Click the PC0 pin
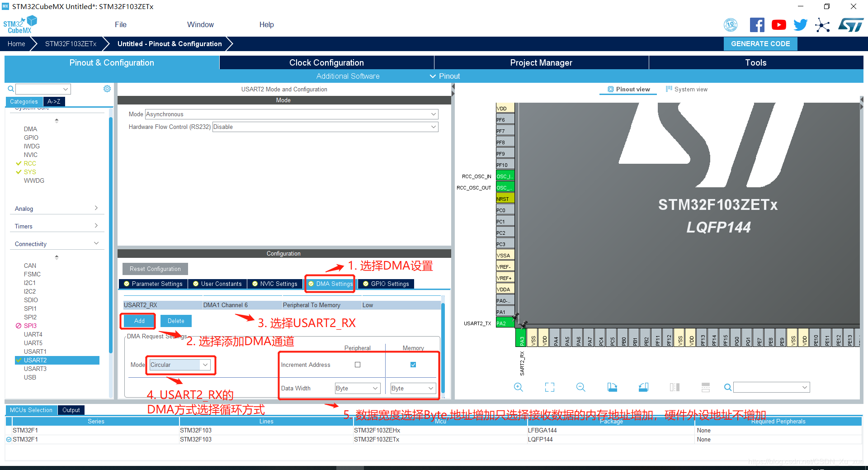The width and height of the screenshot is (868, 470). point(505,210)
